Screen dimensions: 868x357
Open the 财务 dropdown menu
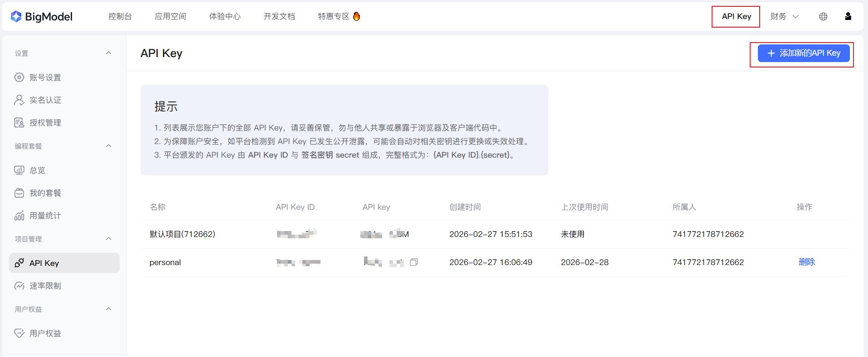coord(785,16)
